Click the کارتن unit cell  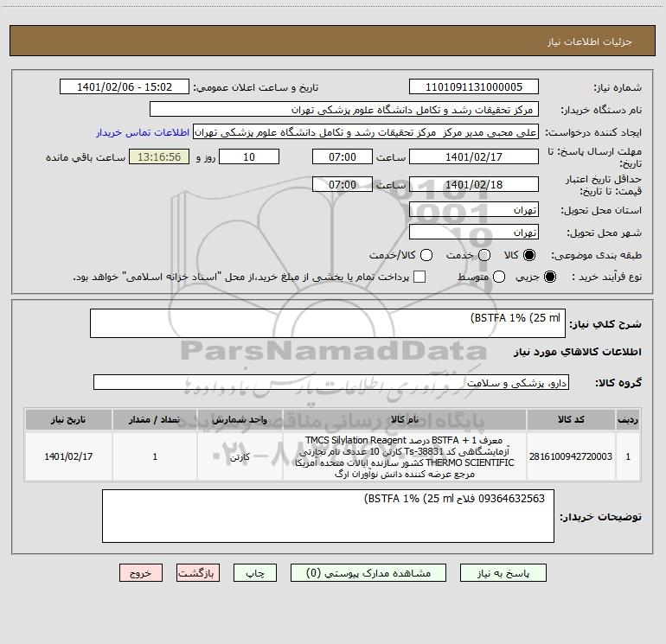240,456
